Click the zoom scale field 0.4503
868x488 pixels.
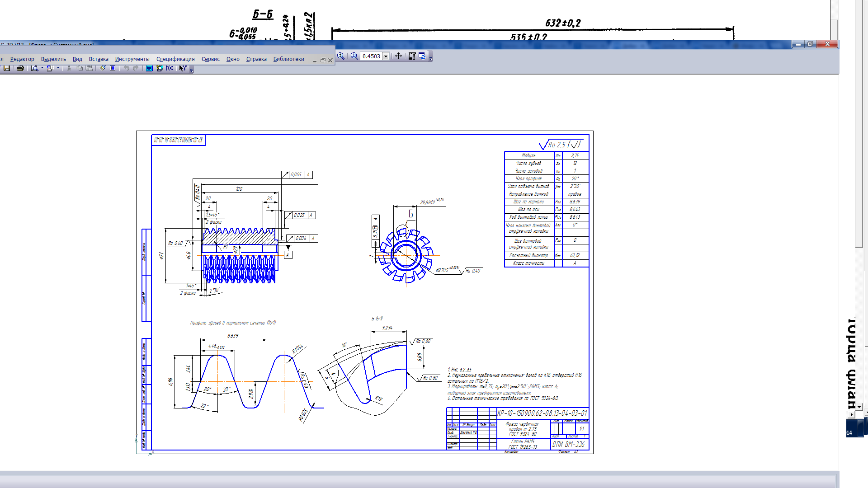371,56
